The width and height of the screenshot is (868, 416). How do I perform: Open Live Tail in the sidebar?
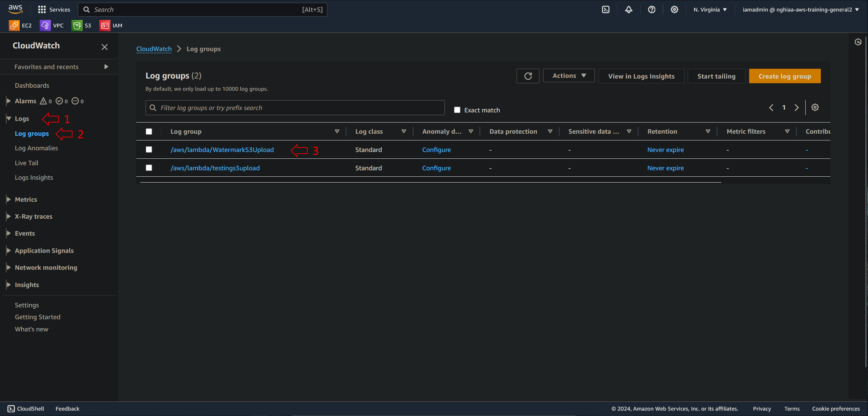(26, 163)
